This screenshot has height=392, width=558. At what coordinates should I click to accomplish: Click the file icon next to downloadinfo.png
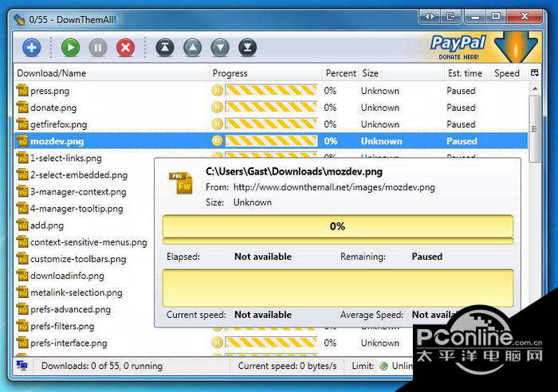(x=22, y=276)
